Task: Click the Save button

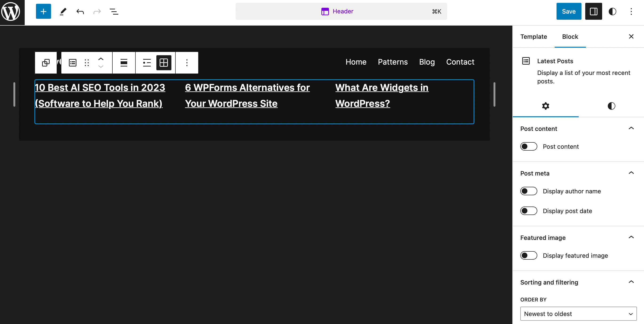Action: pos(569,11)
